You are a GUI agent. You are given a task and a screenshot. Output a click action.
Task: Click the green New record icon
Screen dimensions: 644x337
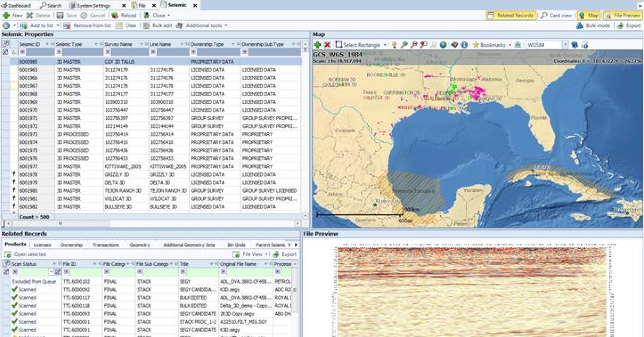[x=6, y=15]
